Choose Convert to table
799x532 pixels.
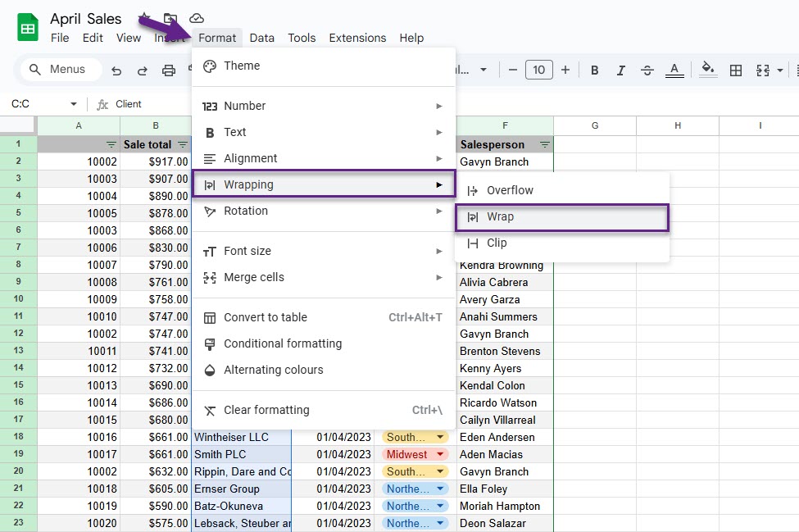(x=324, y=317)
